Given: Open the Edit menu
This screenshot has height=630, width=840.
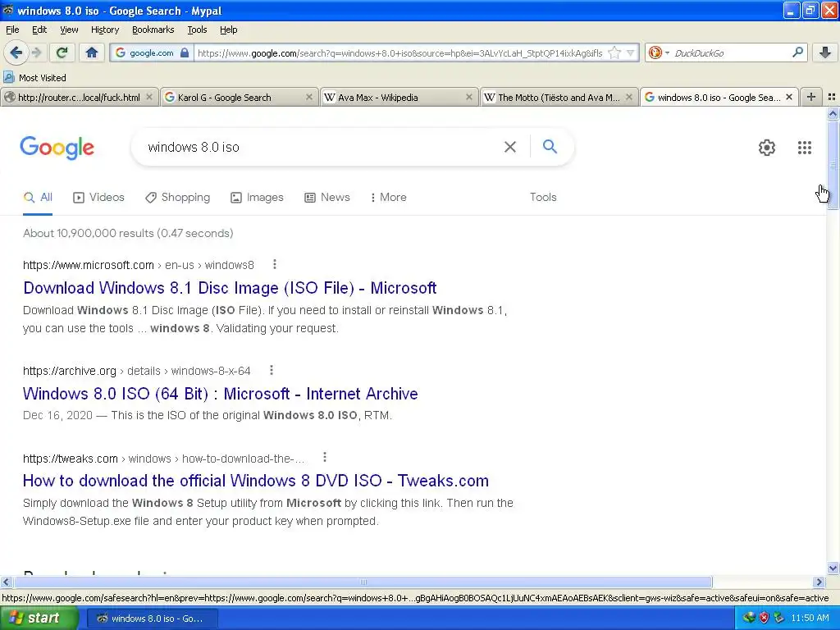Looking at the screenshot, I should click(x=39, y=30).
